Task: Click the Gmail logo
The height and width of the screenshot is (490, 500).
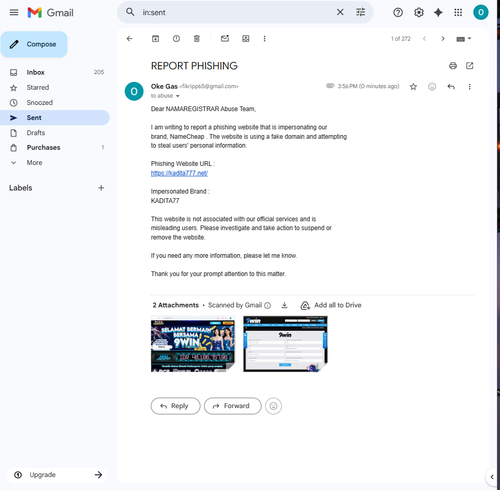Action: [x=50, y=13]
